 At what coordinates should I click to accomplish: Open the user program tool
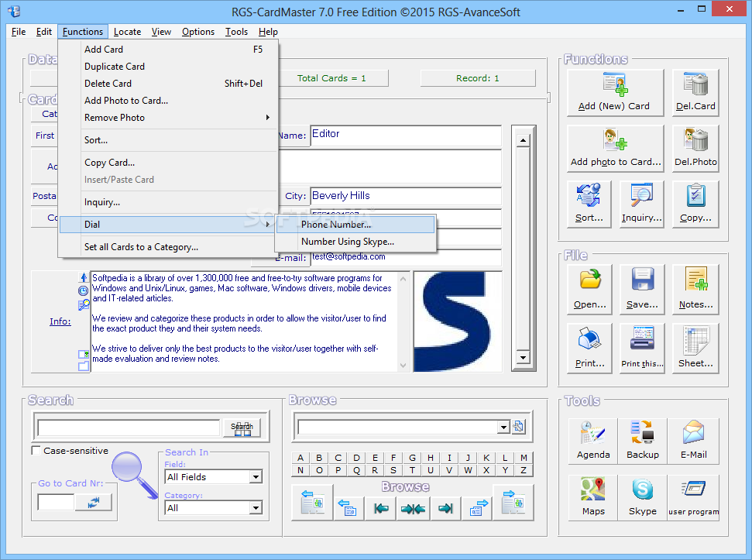(693, 497)
